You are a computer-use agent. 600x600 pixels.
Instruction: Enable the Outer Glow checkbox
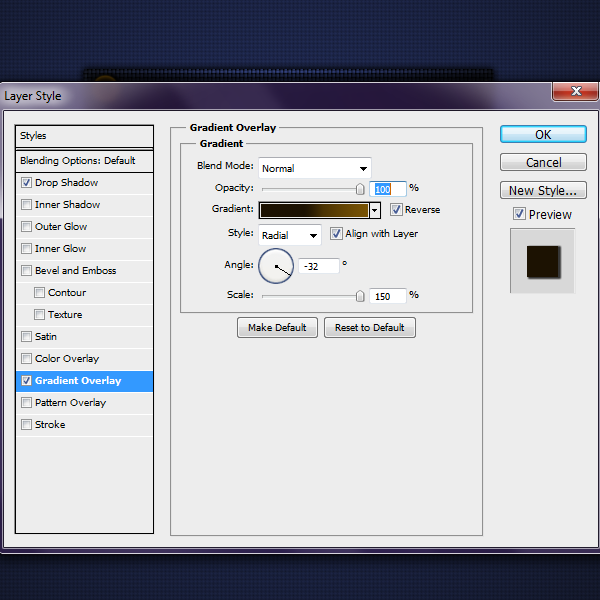tap(26, 227)
